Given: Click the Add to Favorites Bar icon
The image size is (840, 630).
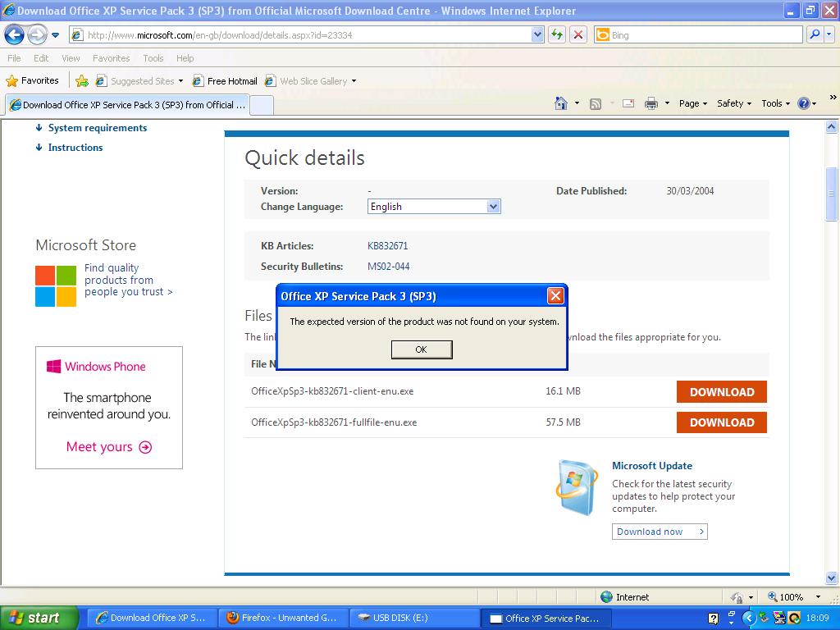Looking at the screenshot, I should point(82,81).
